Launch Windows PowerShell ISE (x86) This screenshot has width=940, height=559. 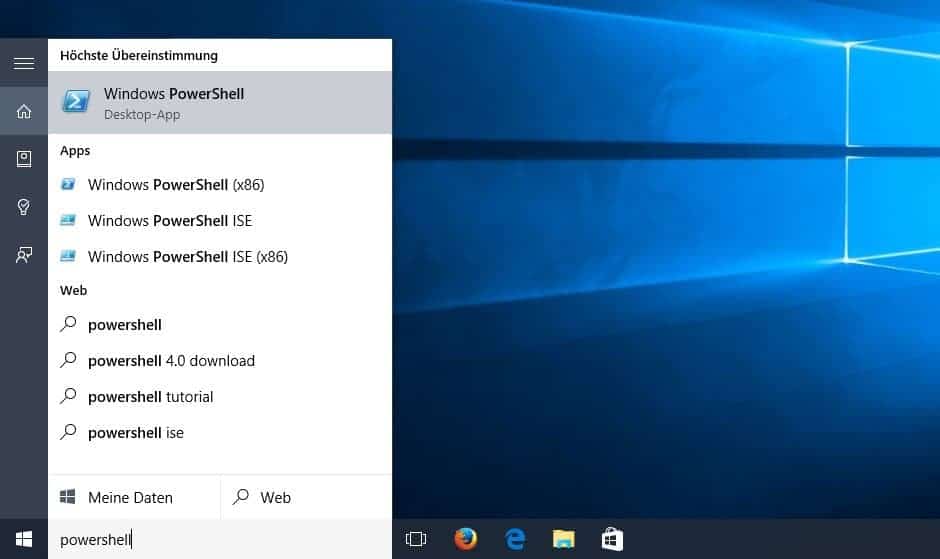[188, 257]
